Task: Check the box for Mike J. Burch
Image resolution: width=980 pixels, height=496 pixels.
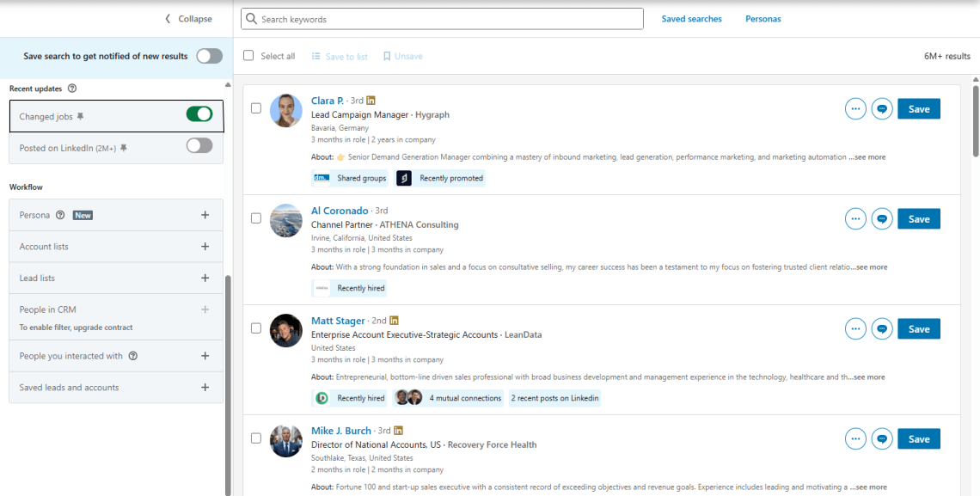Action: tap(256, 438)
